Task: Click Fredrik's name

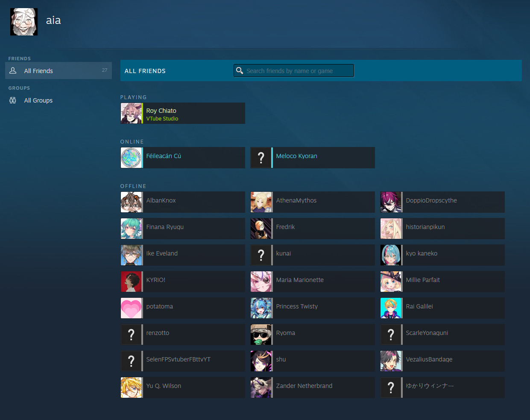Action: click(x=285, y=227)
